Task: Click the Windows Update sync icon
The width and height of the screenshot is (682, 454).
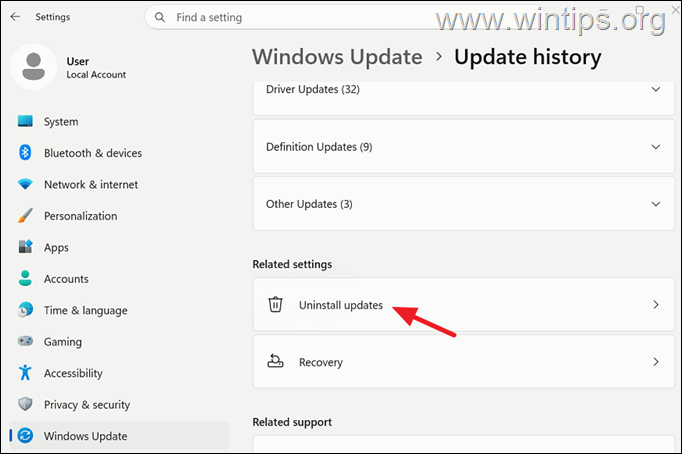Action: 25,435
